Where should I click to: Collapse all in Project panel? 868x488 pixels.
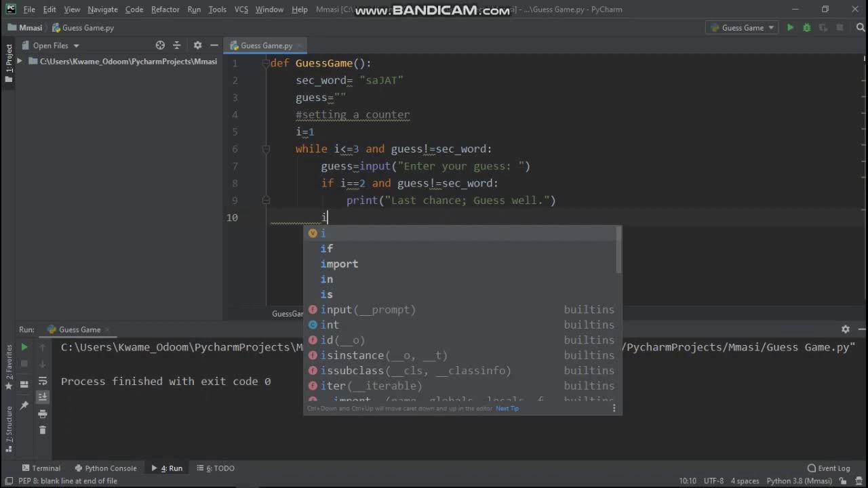pyautogui.click(x=177, y=45)
